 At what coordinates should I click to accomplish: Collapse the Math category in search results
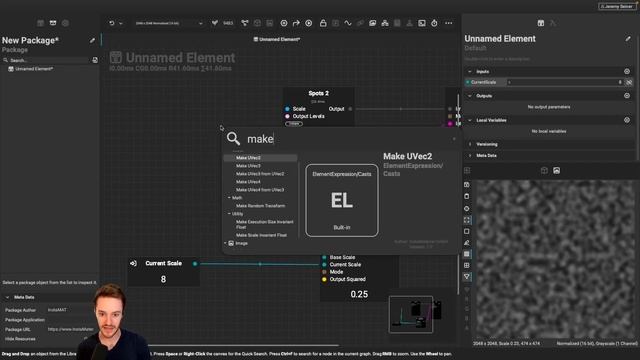(x=229, y=198)
